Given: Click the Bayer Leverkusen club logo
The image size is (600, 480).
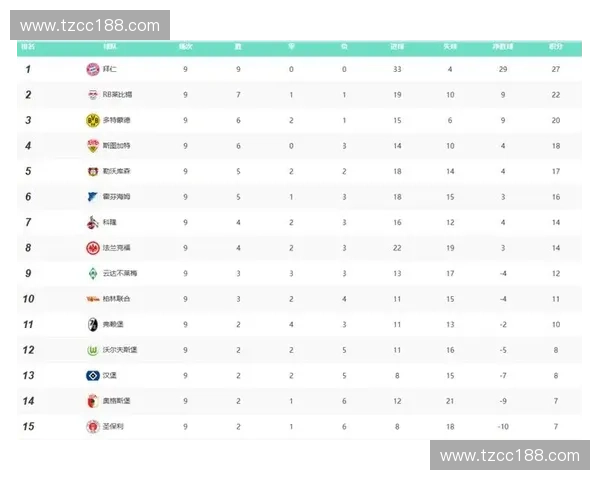Looking at the screenshot, I should 93,171.
